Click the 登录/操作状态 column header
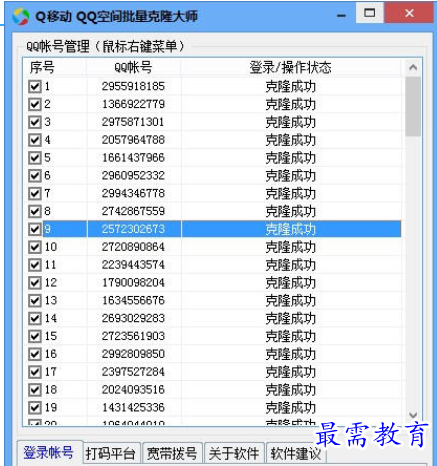Viewport: 437px width, 466px height. (291, 68)
